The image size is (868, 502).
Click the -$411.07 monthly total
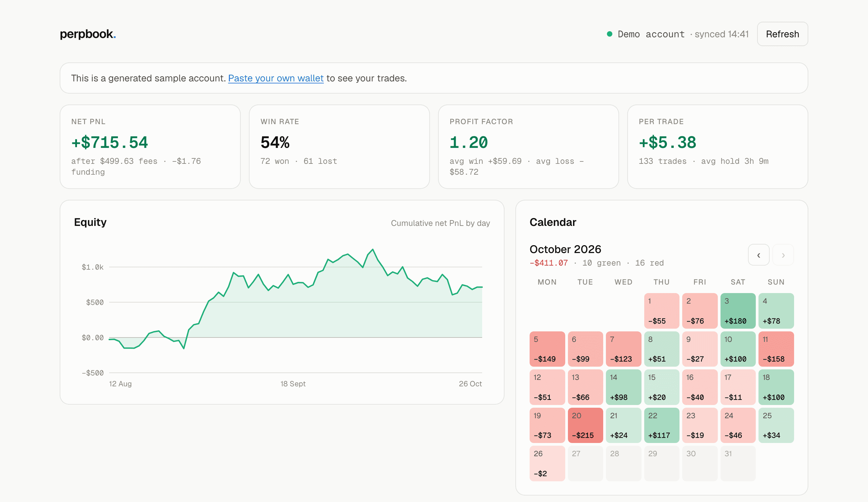click(549, 263)
